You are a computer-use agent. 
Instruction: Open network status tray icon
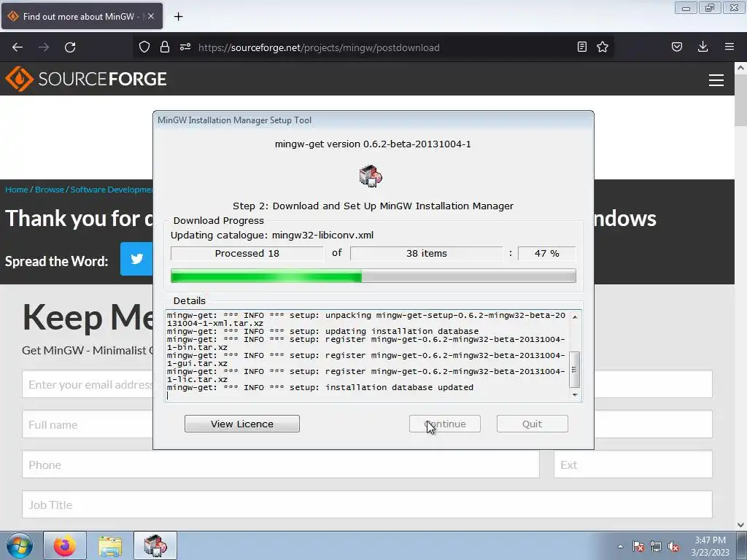pos(656,547)
